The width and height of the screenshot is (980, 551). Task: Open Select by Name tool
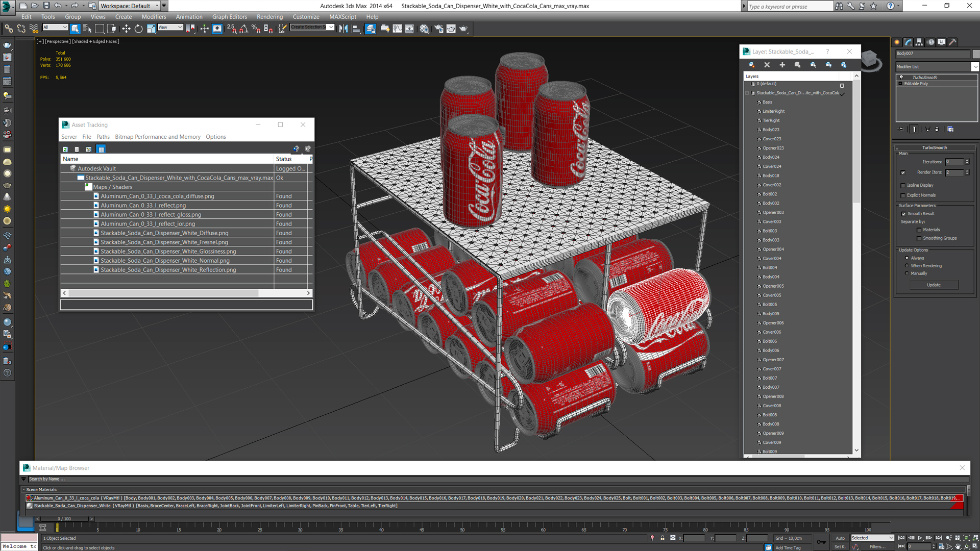tap(87, 29)
